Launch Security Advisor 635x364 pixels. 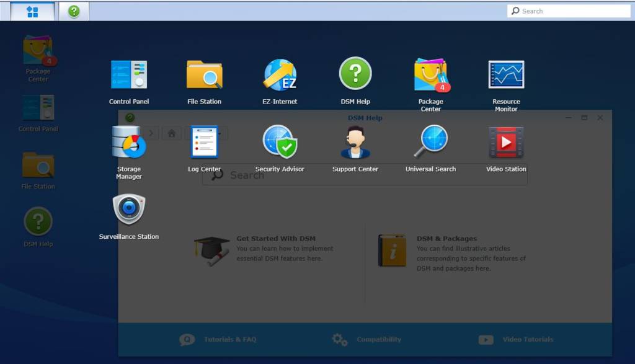click(280, 149)
